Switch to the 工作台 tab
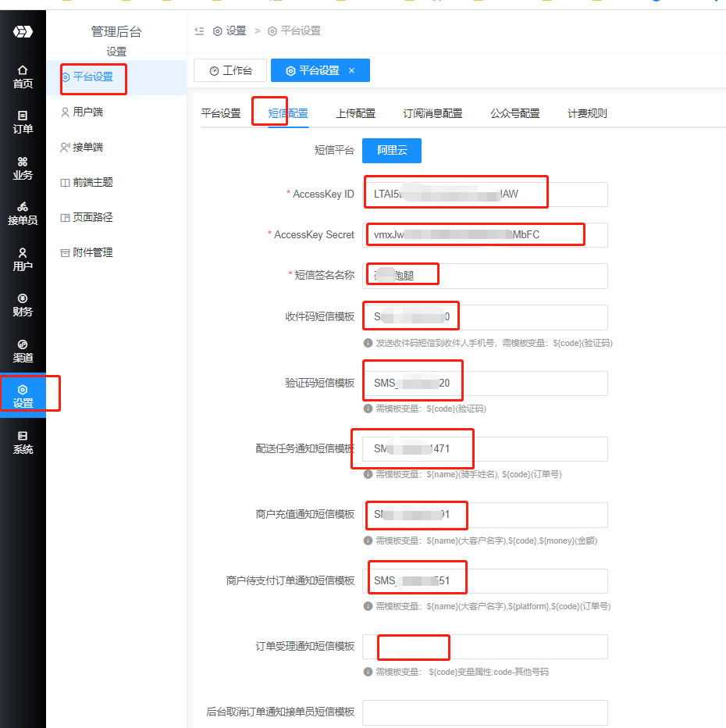The height and width of the screenshot is (728, 726). [x=230, y=70]
